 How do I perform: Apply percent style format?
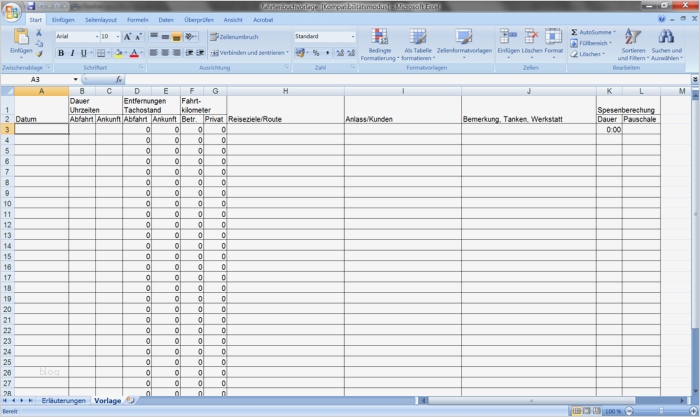coord(316,53)
